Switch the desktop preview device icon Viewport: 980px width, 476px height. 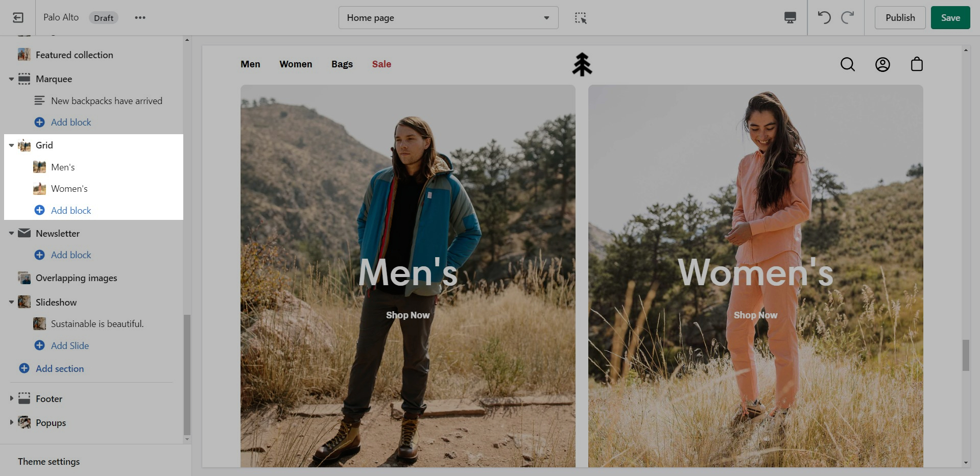[790, 18]
